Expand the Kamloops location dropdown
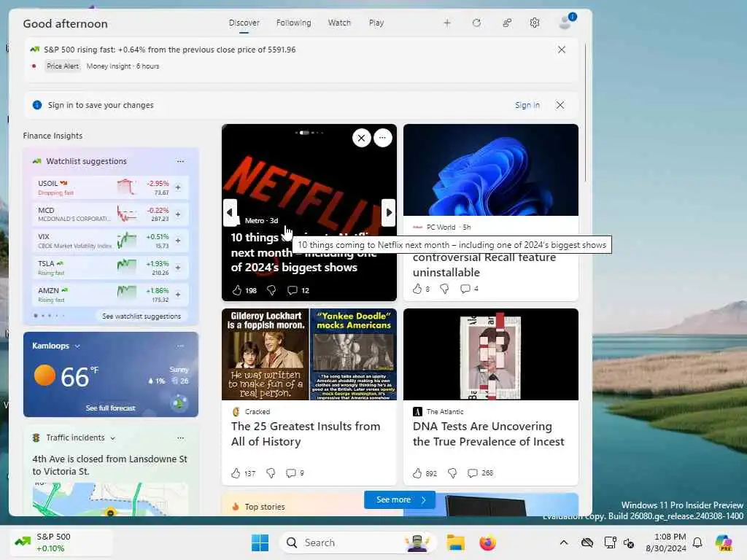 [x=77, y=346]
